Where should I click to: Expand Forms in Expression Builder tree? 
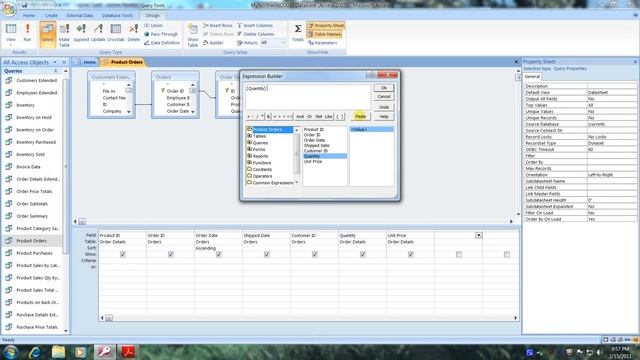click(x=249, y=149)
